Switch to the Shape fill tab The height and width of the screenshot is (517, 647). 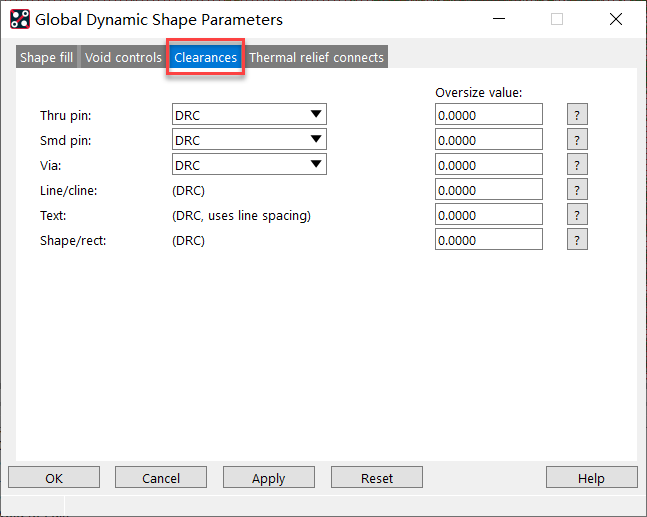tap(46, 58)
